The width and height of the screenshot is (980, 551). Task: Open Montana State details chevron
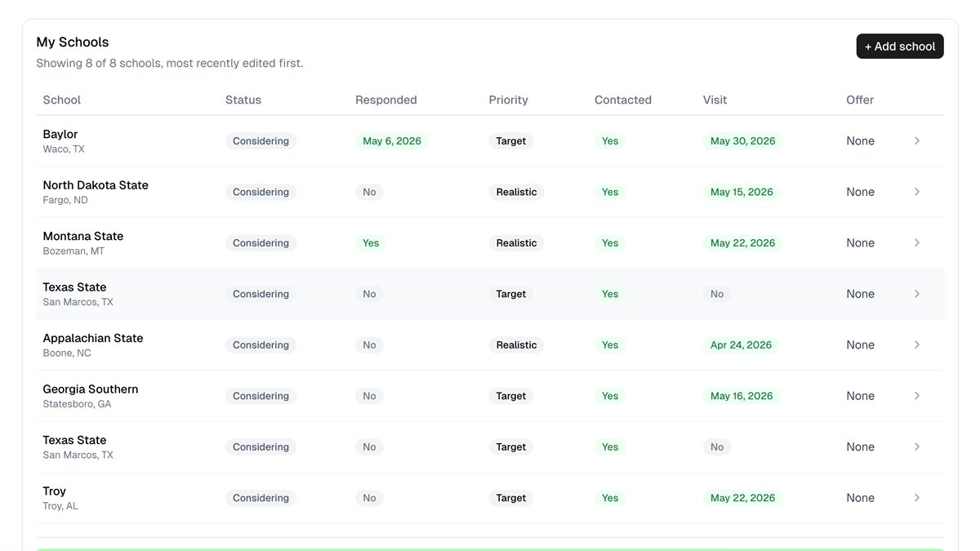click(917, 243)
